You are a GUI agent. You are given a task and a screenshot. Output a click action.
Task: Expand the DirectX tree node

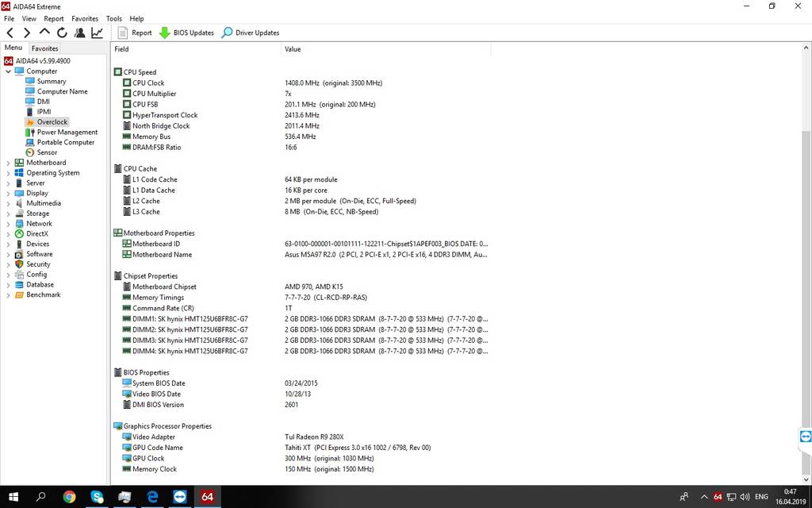(8, 234)
